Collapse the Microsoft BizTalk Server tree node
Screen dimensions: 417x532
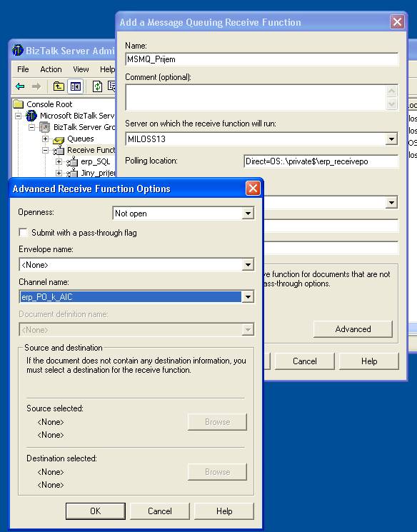point(19,116)
